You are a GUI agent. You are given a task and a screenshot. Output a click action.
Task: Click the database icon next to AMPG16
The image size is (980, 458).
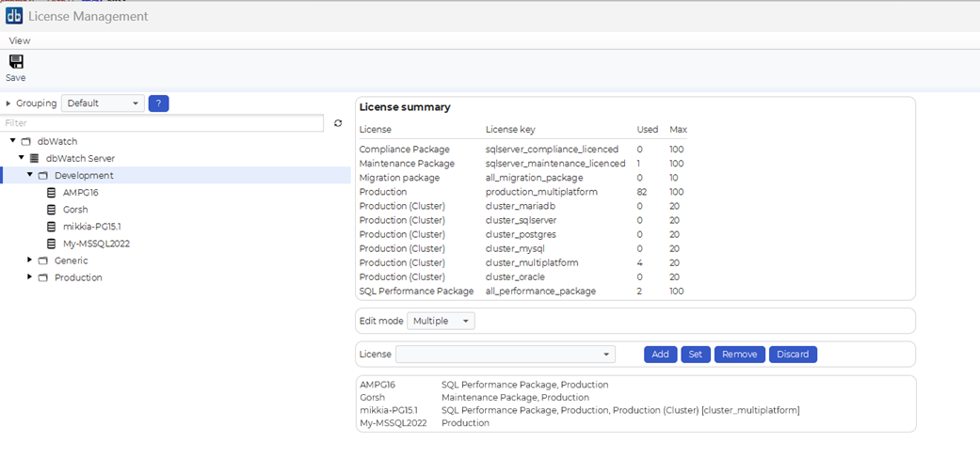coord(51,193)
